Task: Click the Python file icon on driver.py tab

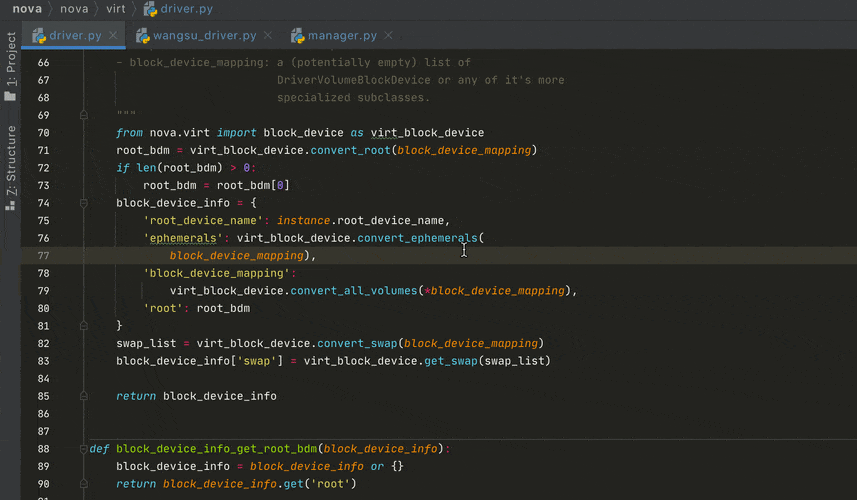Action: tap(39, 36)
